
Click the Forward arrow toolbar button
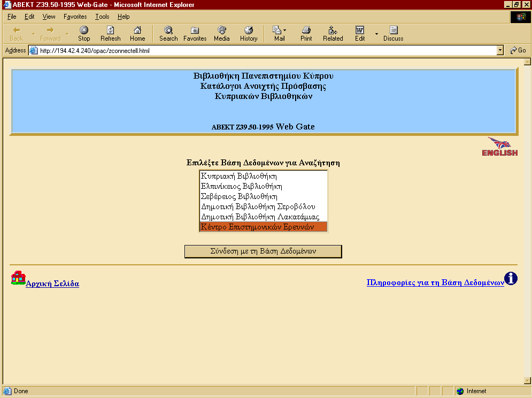click(50, 34)
